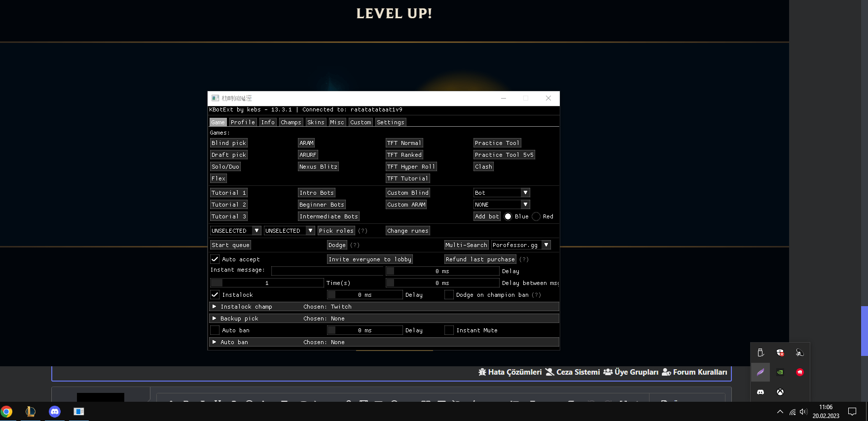The height and width of the screenshot is (421, 868).
Task: Adjust the instant message Delay slider
Action: coord(442,271)
